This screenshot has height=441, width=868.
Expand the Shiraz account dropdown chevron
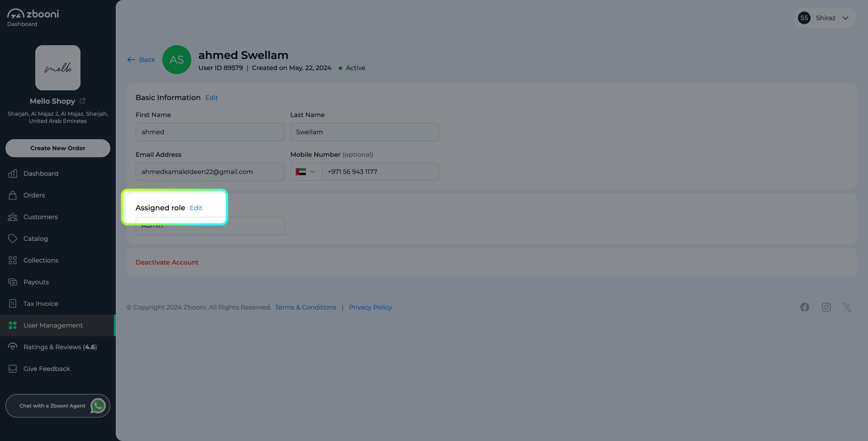coord(845,18)
